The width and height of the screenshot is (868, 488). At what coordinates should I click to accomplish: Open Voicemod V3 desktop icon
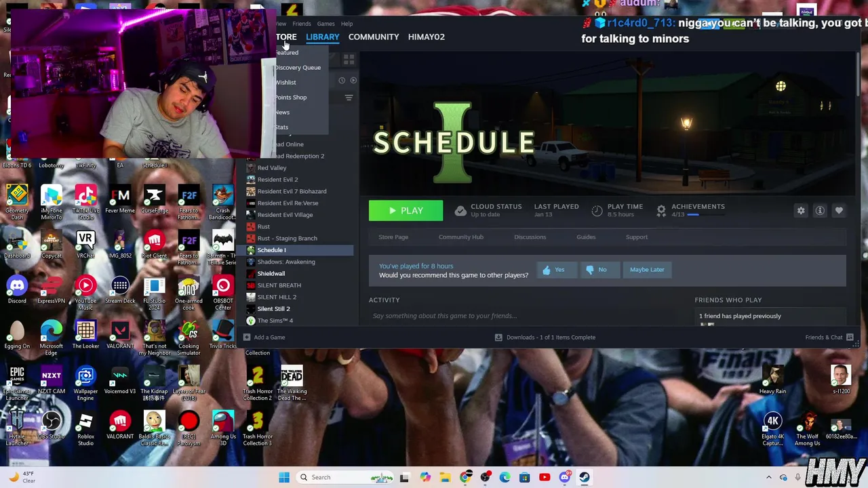(x=120, y=380)
